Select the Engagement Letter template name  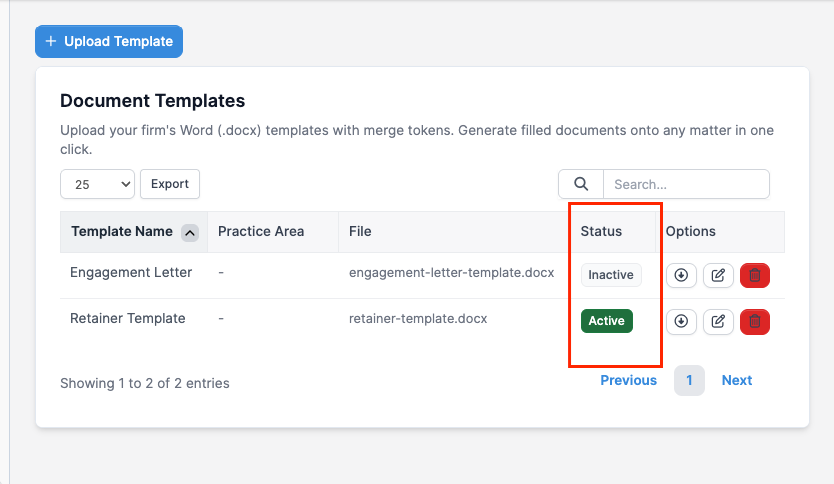(x=131, y=272)
